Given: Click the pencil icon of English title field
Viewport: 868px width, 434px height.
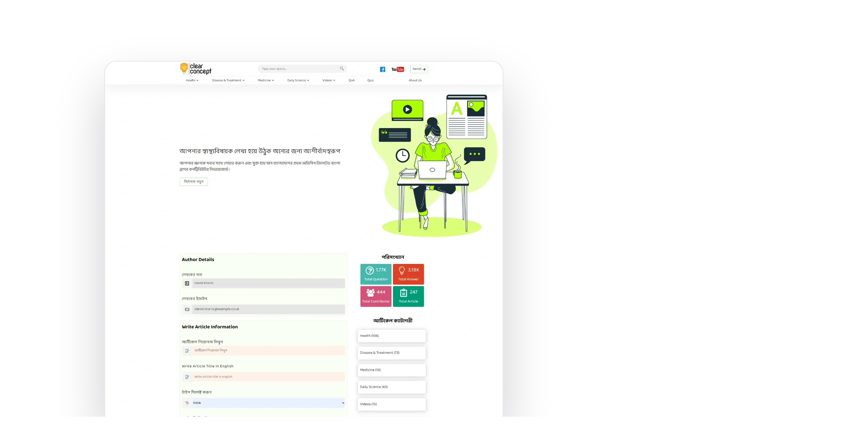Looking at the screenshot, I should pyautogui.click(x=187, y=377).
